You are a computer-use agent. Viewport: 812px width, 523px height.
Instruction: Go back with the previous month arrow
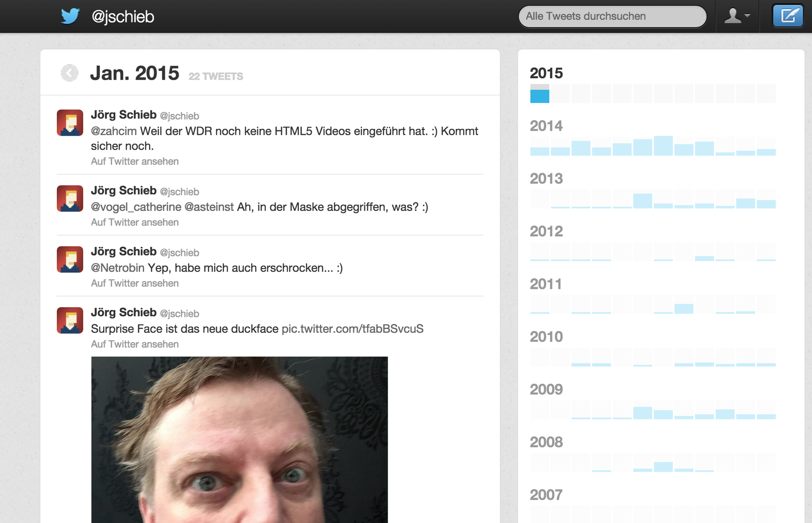(70, 73)
